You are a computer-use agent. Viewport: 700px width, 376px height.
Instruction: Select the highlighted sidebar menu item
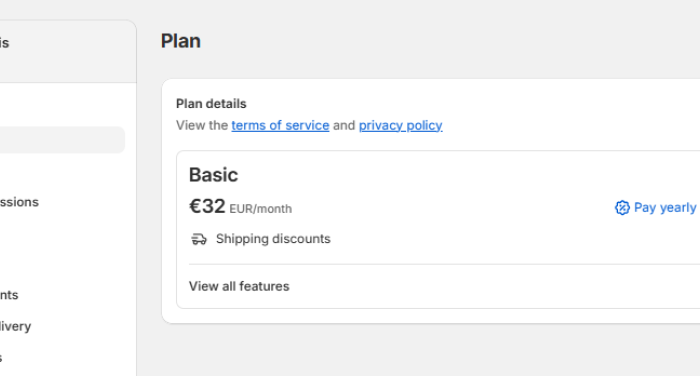pos(62,140)
